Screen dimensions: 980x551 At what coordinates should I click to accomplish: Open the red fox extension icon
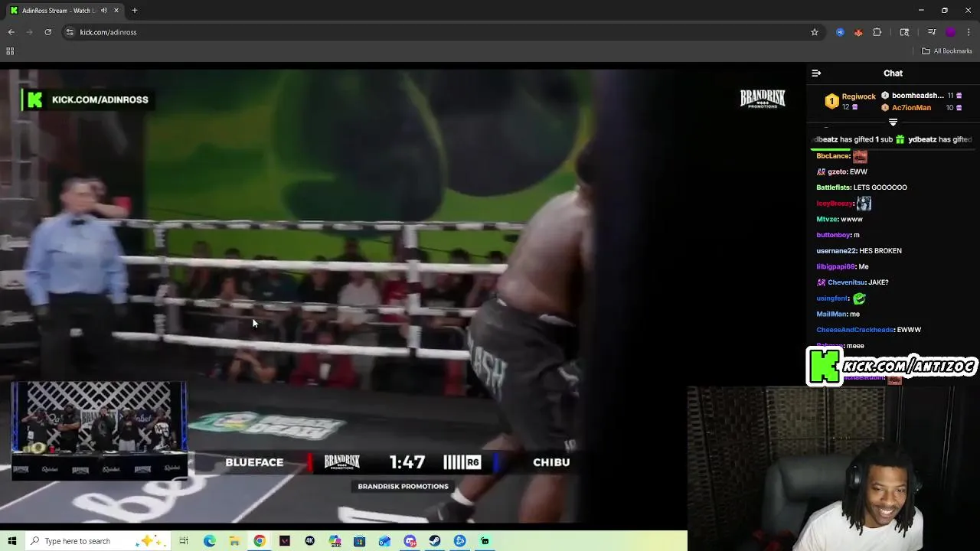coord(858,32)
